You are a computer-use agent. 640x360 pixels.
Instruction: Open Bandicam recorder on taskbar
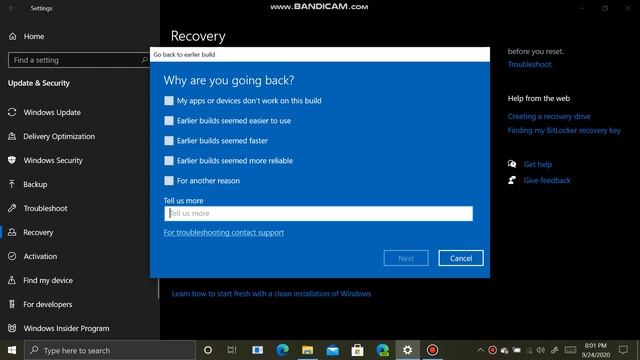coord(432,350)
